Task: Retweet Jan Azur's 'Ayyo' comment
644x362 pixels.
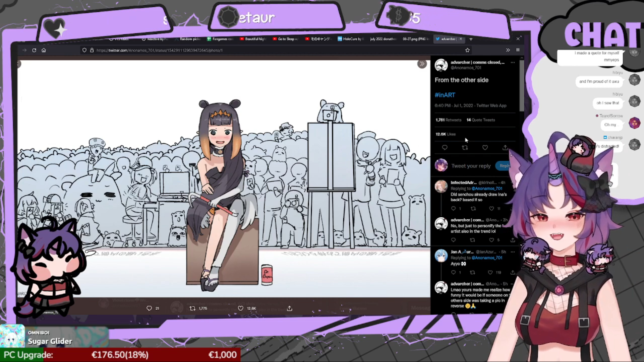Action: [472, 273]
